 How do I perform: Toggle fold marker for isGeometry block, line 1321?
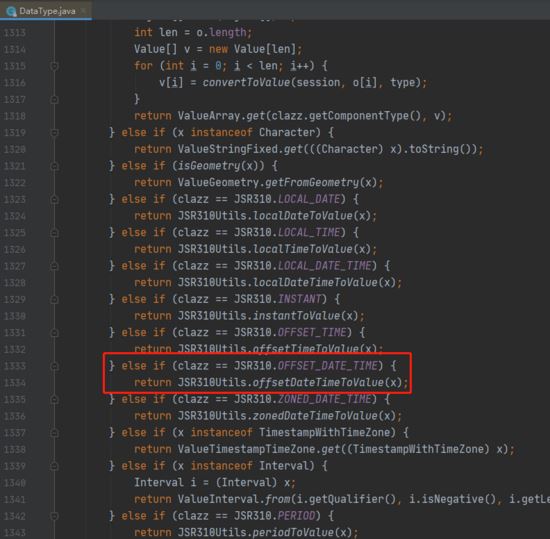tap(54, 166)
